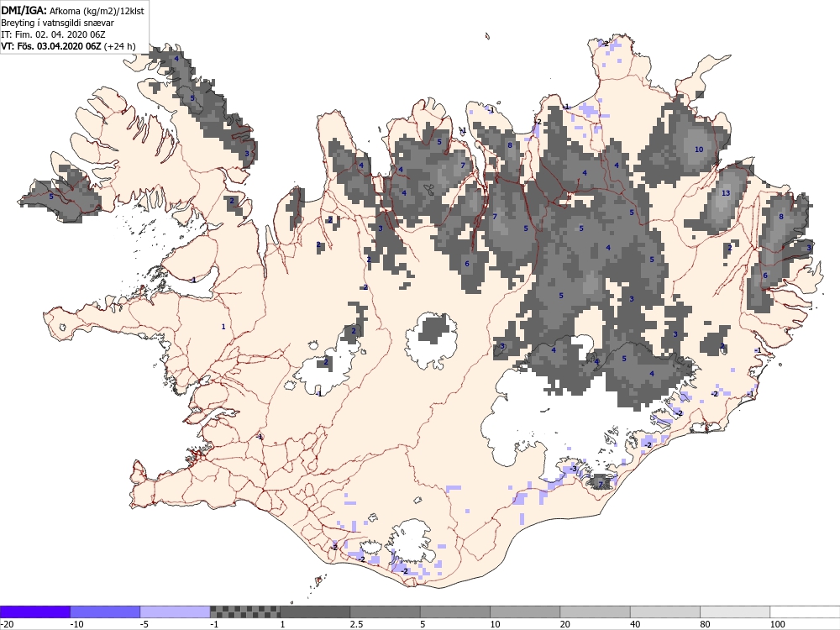Image resolution: width=840 pixels, height=630 pixels.
Task: Click the 'DMI/IGA: Afkoma (kg/m2)/12klst' title line
Action: pos(72,10)
